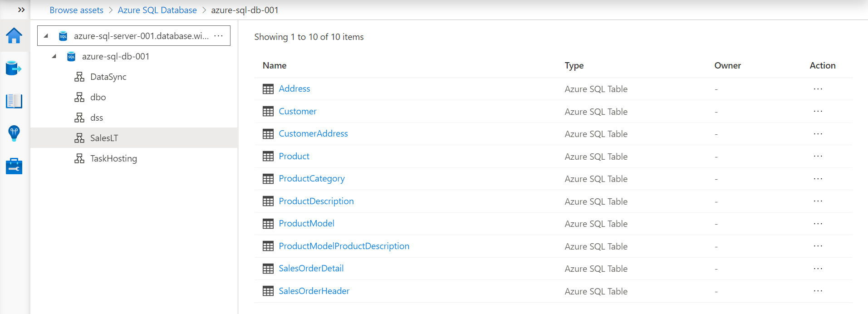868x314 pixels.
Task: Select the TaskHosting schema
Action: [x=113, y=158]
